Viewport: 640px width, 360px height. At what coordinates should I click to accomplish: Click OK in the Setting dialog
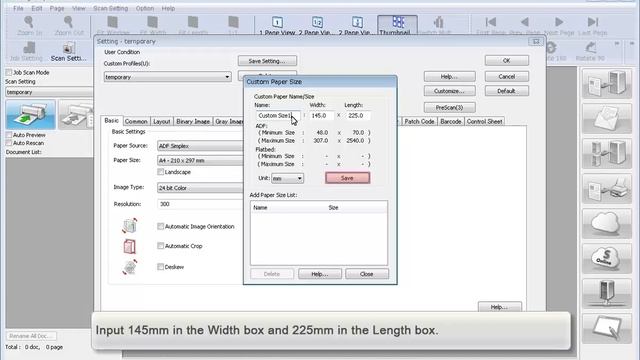pyautogui.click(x=507, y=60)
